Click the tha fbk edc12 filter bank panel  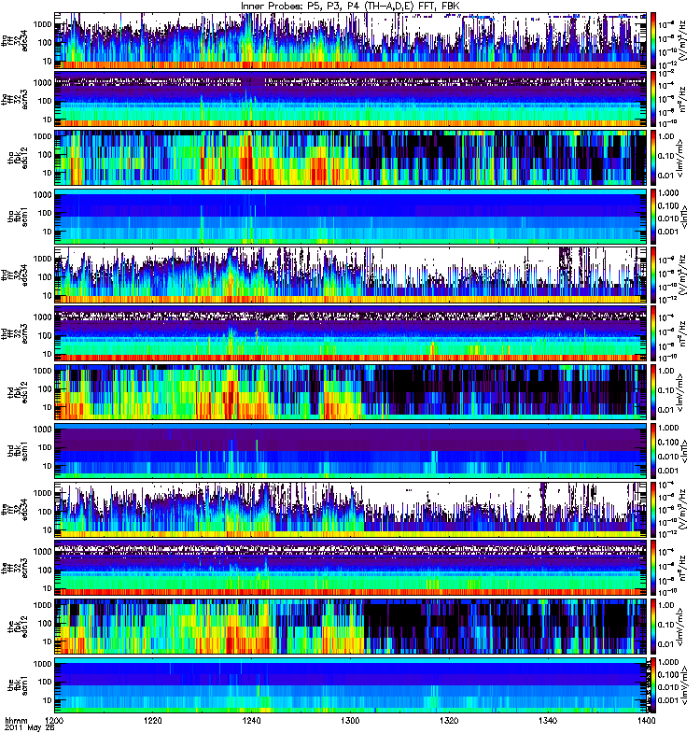point(351,158)
